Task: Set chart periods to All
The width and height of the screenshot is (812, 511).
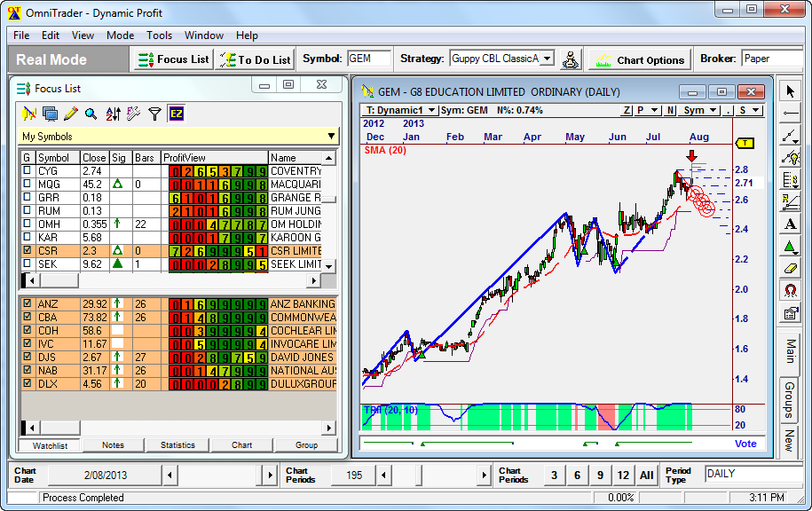Action: pos(646,475)
